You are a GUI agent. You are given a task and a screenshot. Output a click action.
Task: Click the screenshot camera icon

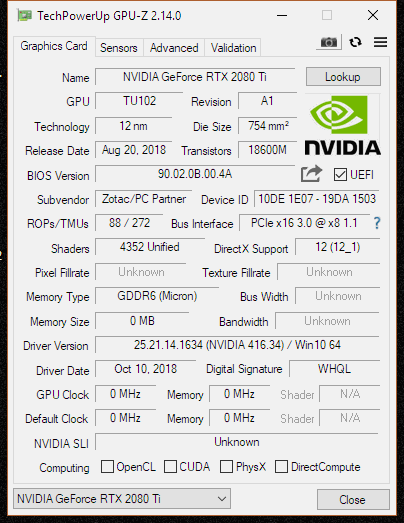(329, 42)
